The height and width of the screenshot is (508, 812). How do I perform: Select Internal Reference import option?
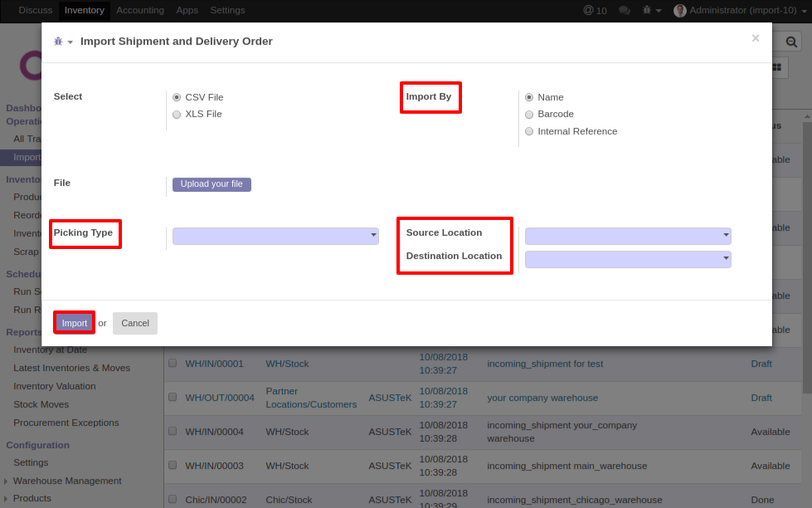529,131
